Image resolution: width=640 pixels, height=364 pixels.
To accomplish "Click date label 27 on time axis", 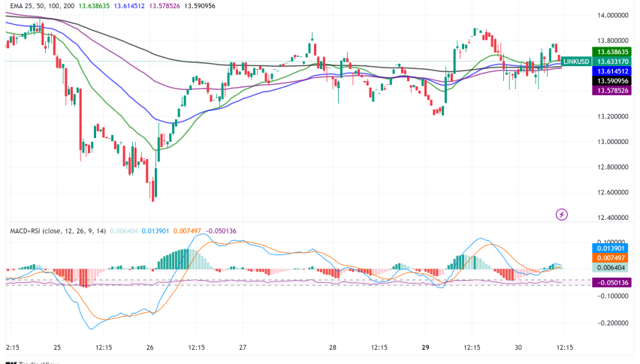I will [x=243, y=347].
